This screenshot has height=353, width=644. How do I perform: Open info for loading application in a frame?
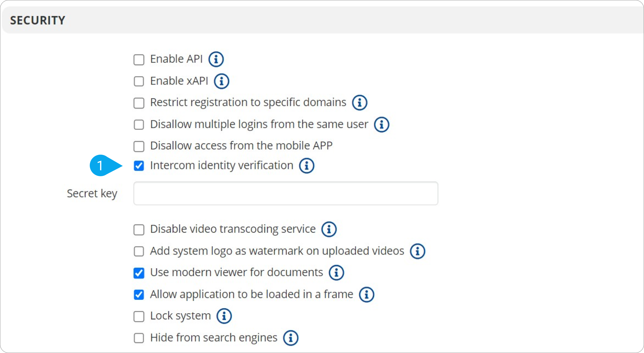click(x=366, y=295)
